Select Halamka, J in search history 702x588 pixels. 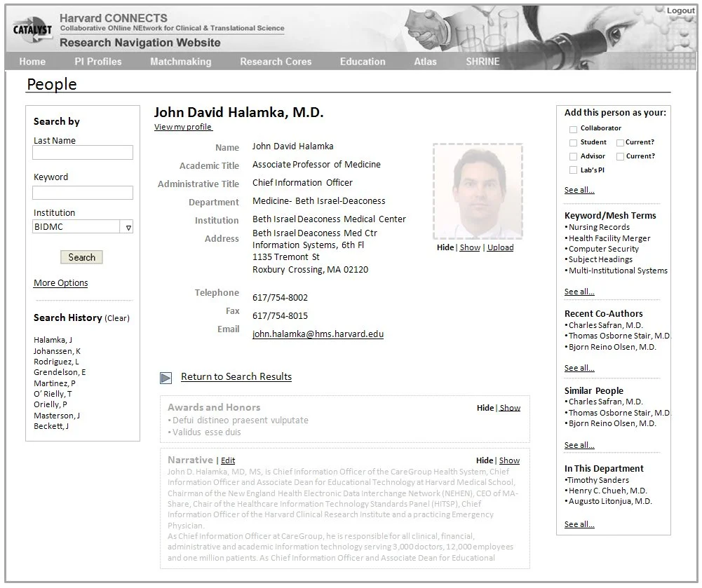[x=53, y=340]
